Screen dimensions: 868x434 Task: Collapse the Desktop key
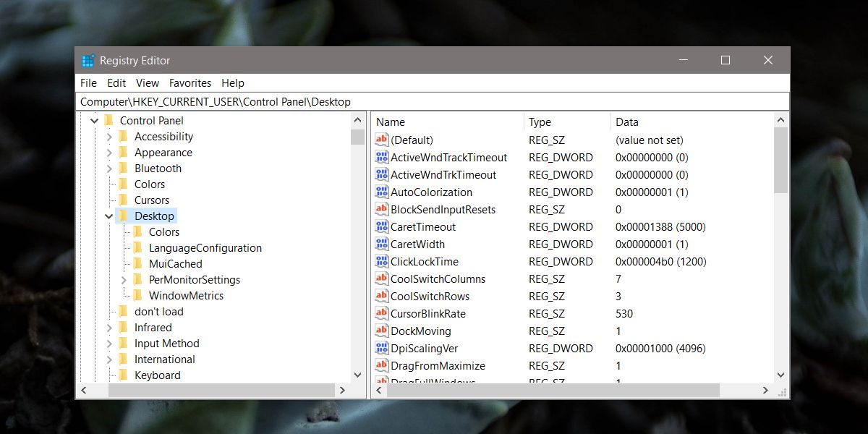tap(109, 216)
